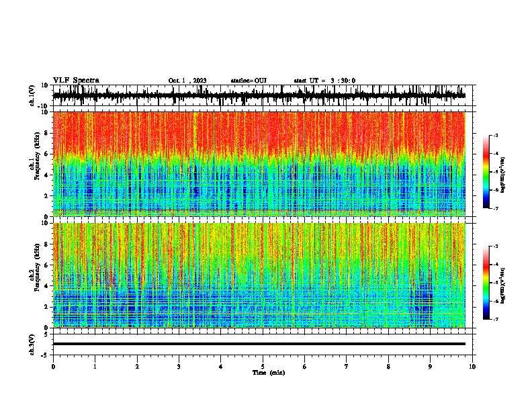The image size is (532, 411).
Task: Click the -7 tick on ch.2 colorbar
Action: (496, 320)
